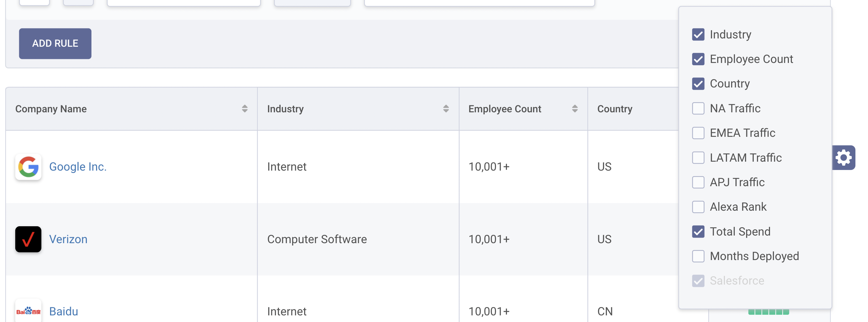This screenshot has height=322, width=868.
Task: Open the column settings gear icon
Action: (843, 157)
